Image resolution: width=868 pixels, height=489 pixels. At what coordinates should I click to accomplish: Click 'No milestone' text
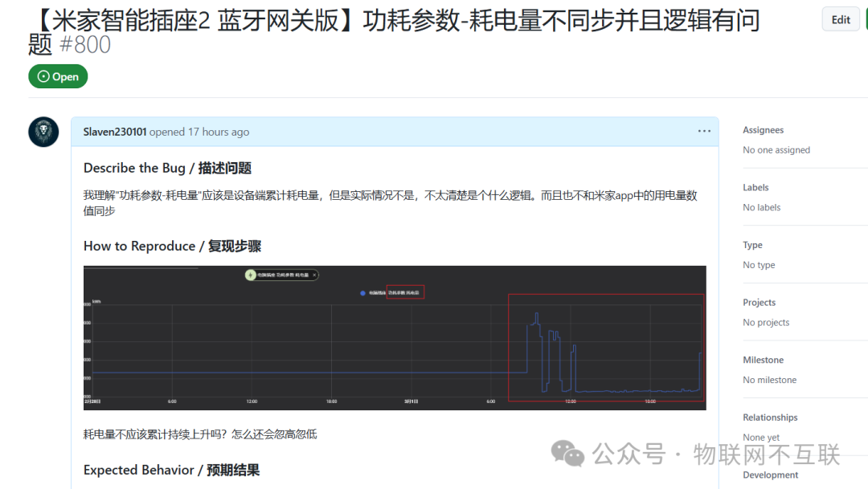point(769,380)
